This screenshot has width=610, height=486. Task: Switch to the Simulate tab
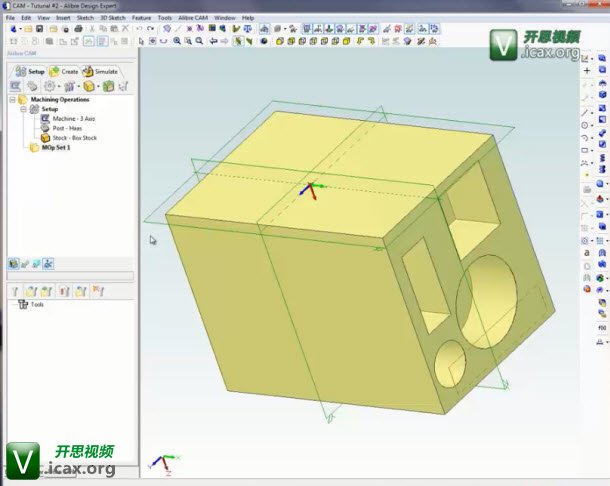point(101,72)
